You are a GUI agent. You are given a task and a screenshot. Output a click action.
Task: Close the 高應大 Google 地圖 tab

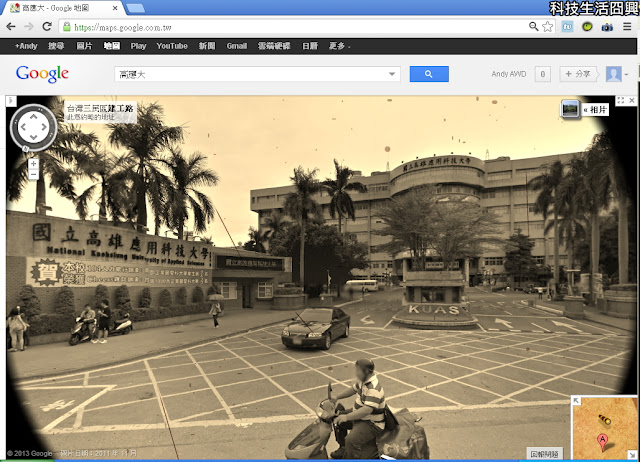tap(115, 8)
